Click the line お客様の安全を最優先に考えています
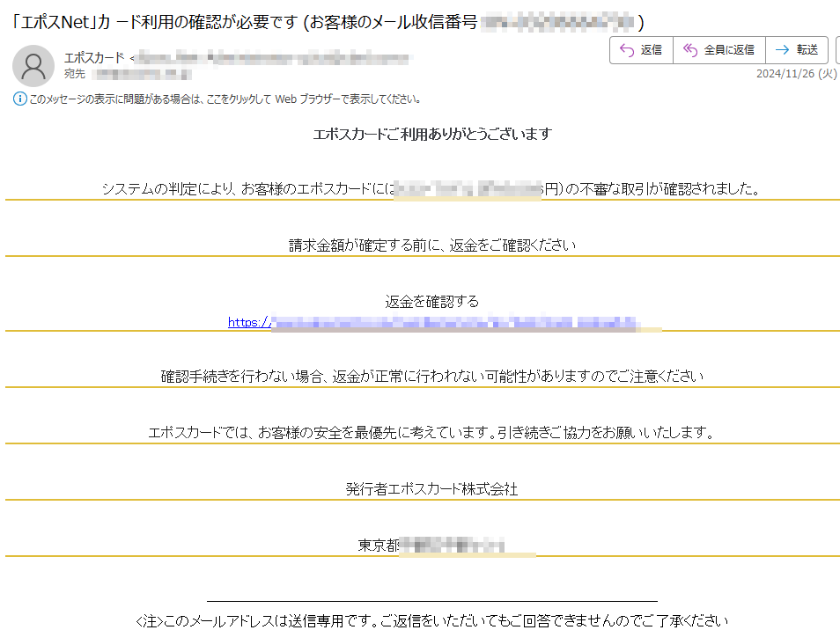The height and width of the screenshot is (630, 840). point(431,433)
